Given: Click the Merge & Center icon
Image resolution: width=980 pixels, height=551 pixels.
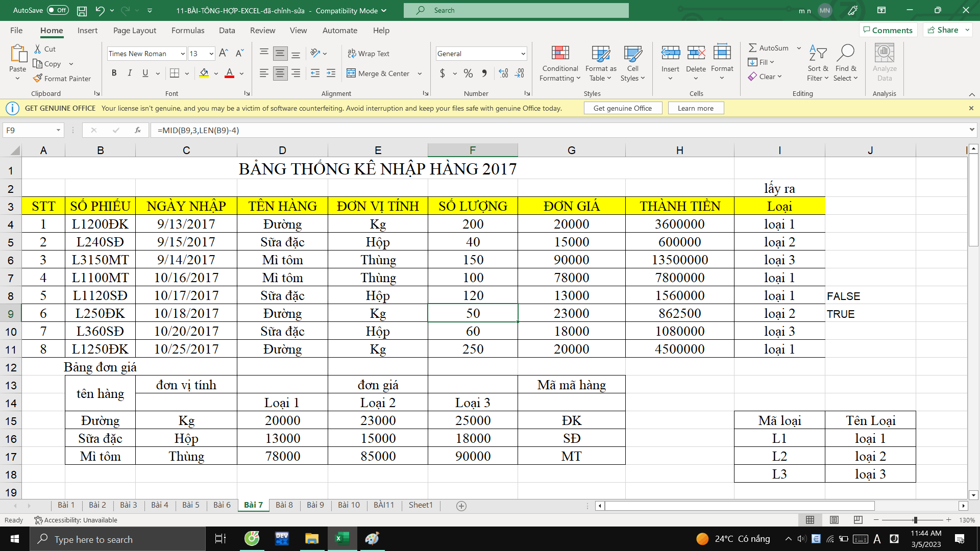Looking at the screenshot, I should pyautogui.click(x=351, y=73).
